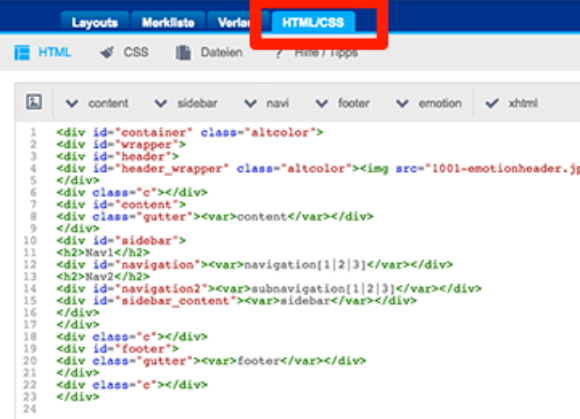Expand the emotion chevron

point(402,103)
